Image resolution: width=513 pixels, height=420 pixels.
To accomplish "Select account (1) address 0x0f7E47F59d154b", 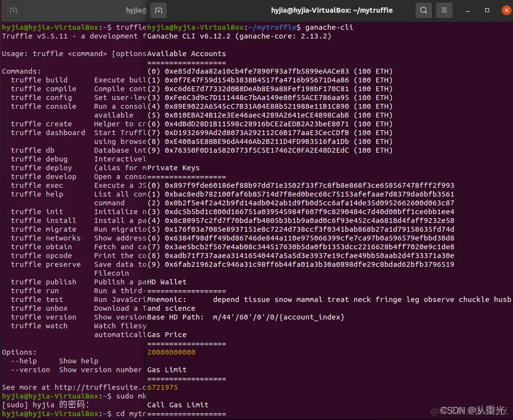I will click(257, 80).
